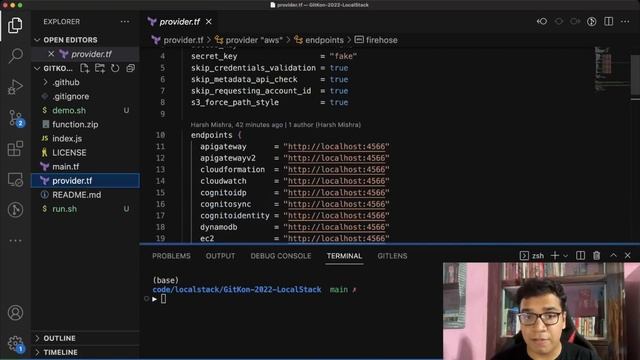Open .gitignore from the file tree
Image resolution: width=640 pixels, height=360 pixels.
(70, 96)
